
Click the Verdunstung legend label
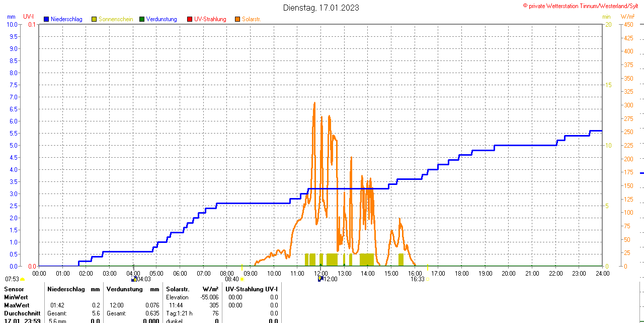coord(162,19)
